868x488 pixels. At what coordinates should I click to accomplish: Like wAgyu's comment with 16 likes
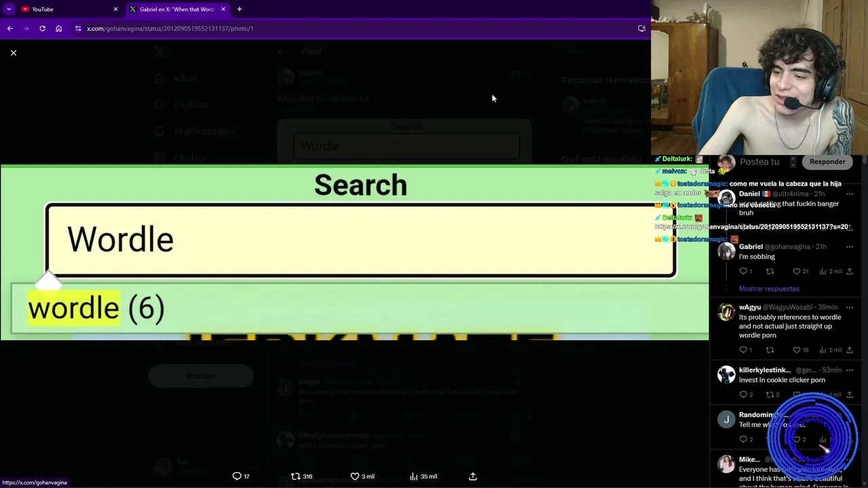[801, 350]
